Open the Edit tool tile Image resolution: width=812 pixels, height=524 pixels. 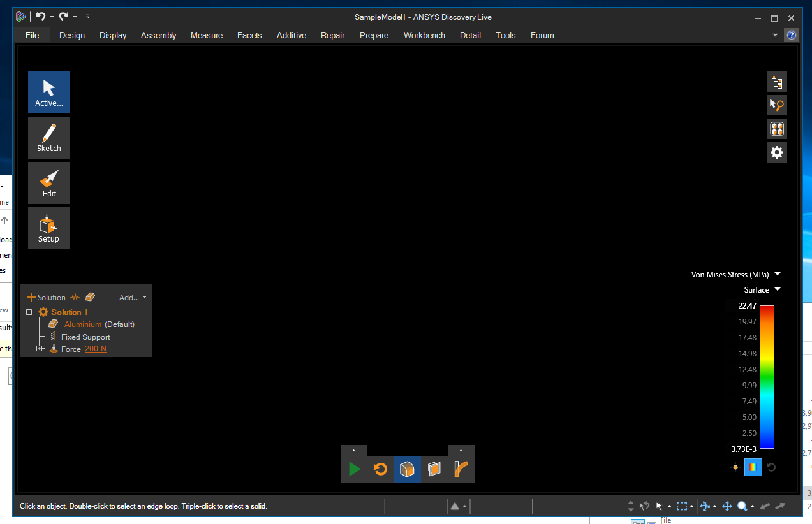49,183
